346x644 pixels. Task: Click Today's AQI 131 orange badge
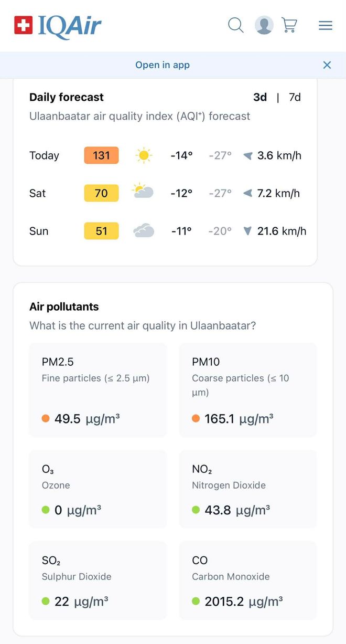click(x=101, y=155)
